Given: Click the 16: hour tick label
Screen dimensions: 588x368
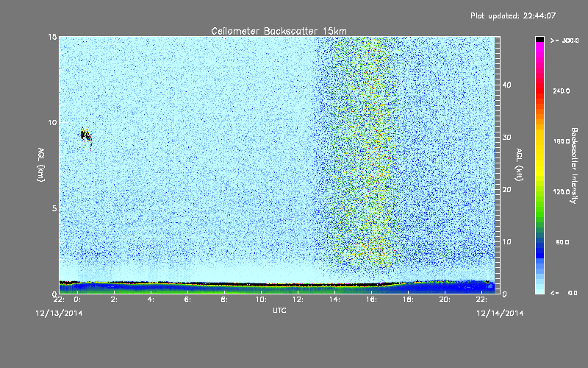Looking at the screenshot, I should 371,300.
